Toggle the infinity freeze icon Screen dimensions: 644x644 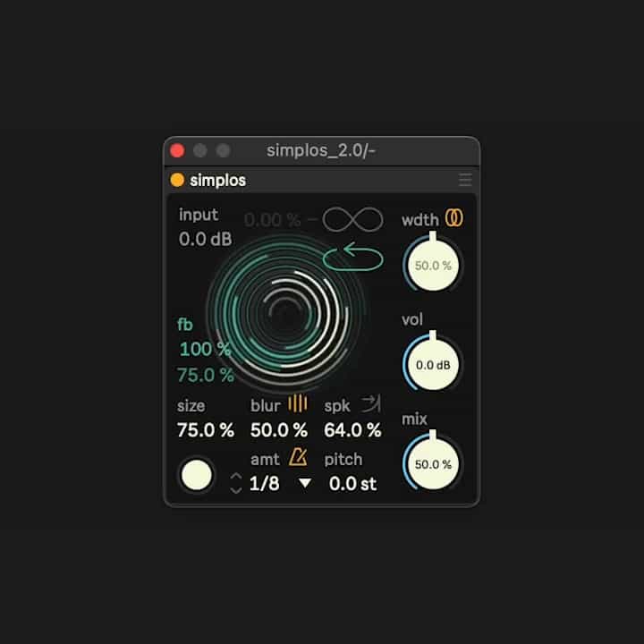(352, 220)
